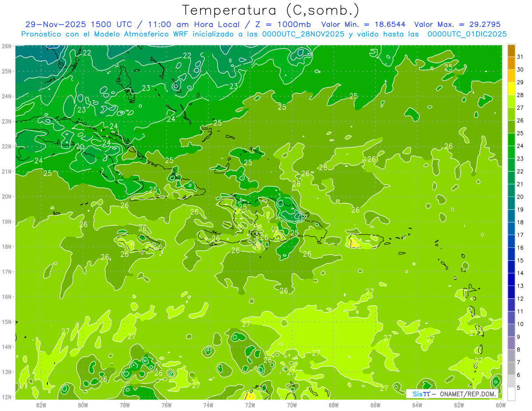Click the purple swatch between 9 and 10
This screenshot has width=532, height=411.
point(511,330)
